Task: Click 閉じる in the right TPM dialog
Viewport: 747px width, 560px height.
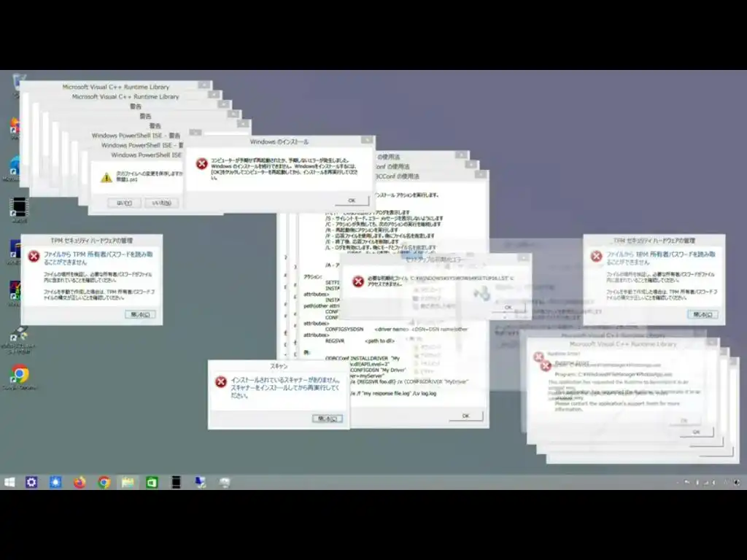Action: [703, 314]
